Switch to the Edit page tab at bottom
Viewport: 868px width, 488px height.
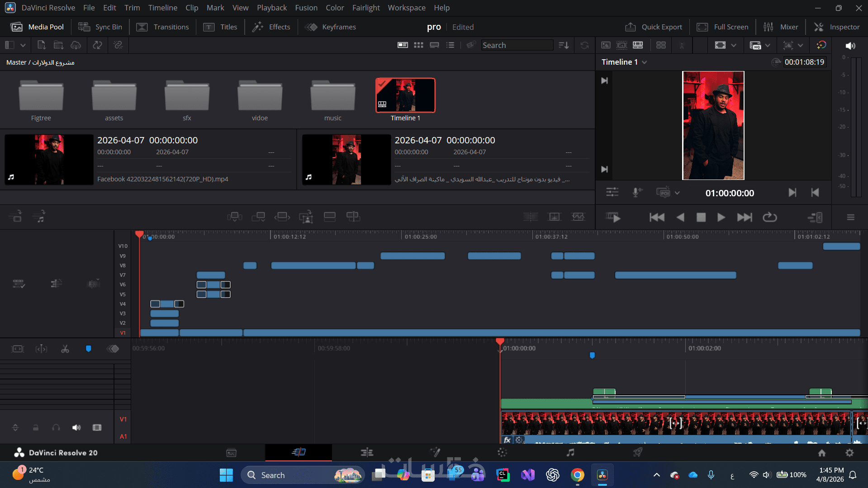(x=367, y=453)
